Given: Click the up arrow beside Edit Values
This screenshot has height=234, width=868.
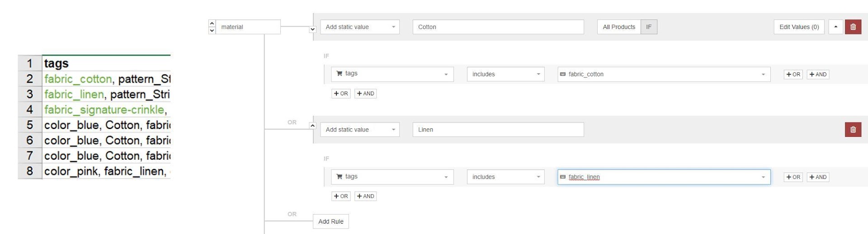Looking at the screenshot, I should point(835,27).
